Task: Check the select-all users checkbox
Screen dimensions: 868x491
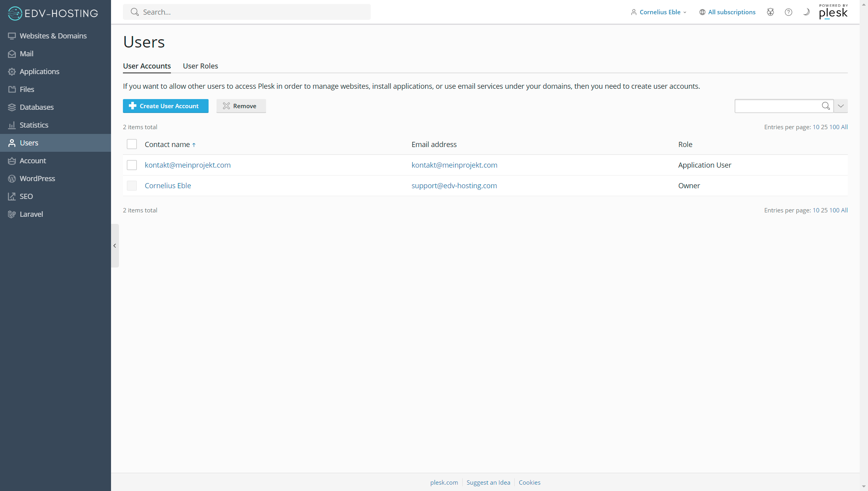Action: (x=132, y=144)
